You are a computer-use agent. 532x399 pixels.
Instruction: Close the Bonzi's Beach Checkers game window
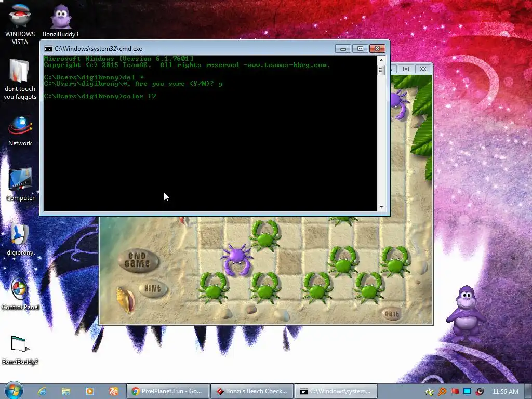[x=423, y=69]
